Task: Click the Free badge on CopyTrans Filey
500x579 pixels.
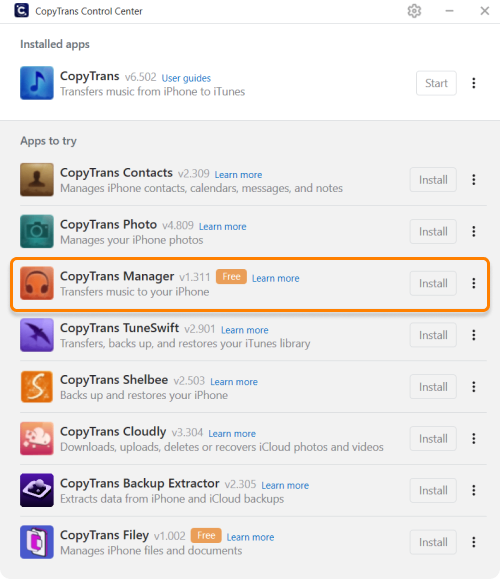Action: pos(206,535)
